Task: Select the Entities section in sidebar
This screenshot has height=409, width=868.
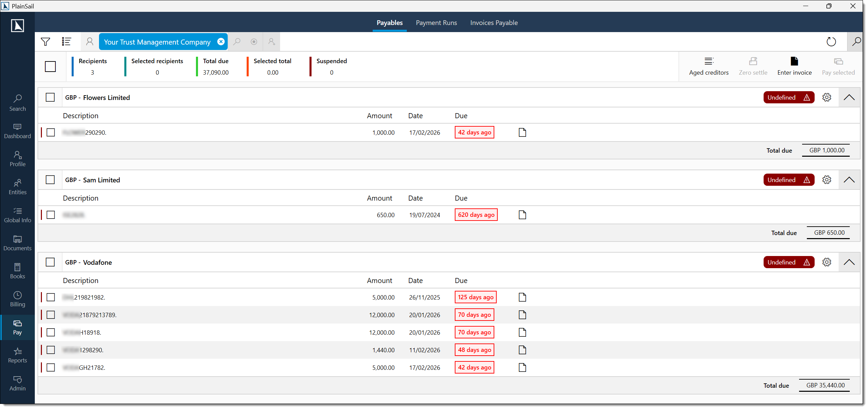Action: pos(17,187)
